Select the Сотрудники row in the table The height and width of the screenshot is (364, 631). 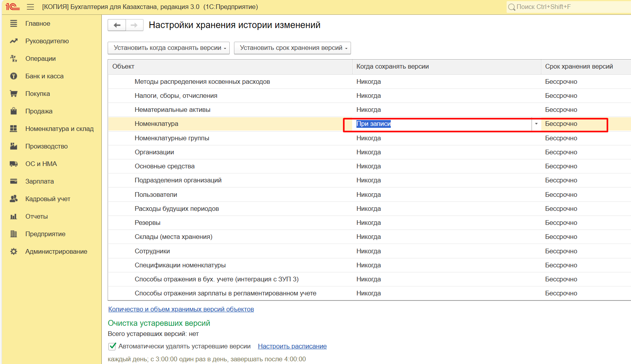(152, 251)
